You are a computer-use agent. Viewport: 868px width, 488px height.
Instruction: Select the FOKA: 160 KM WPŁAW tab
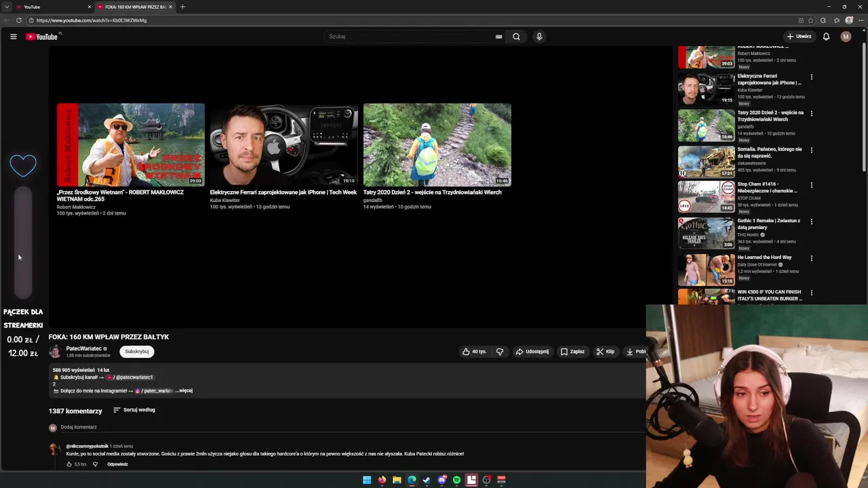134,7
